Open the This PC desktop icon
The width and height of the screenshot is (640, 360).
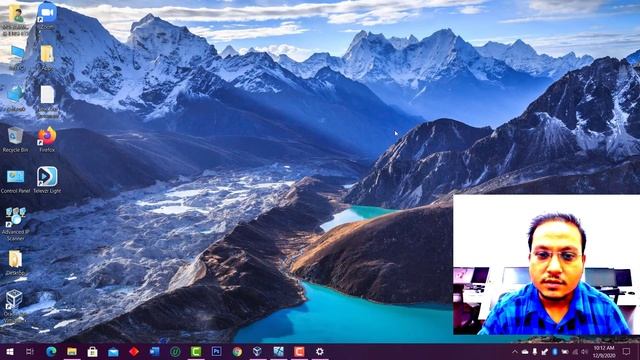click(16, 57)
